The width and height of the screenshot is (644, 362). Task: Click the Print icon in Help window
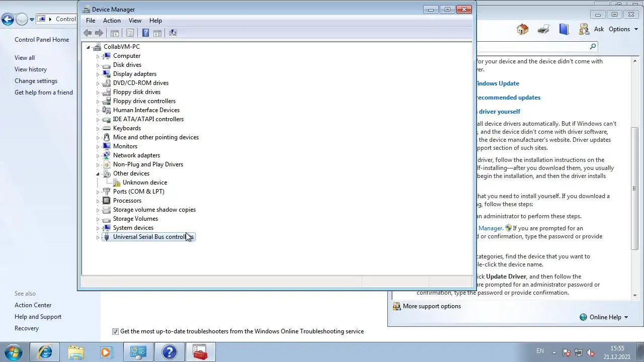(543, 29)
